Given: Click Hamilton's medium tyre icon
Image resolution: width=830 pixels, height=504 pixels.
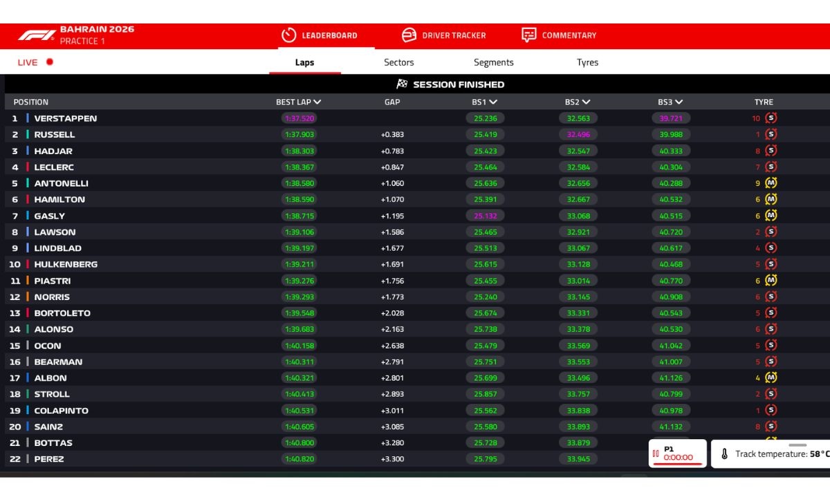Looking at the screenshot, I should point(771,199).
